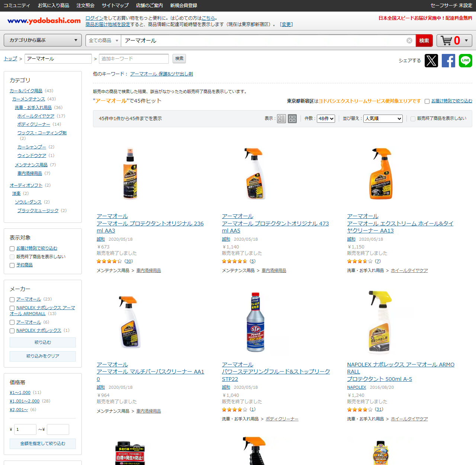Go to the yodobashi.com home logo
476x465 pixels.
point(44,21)
